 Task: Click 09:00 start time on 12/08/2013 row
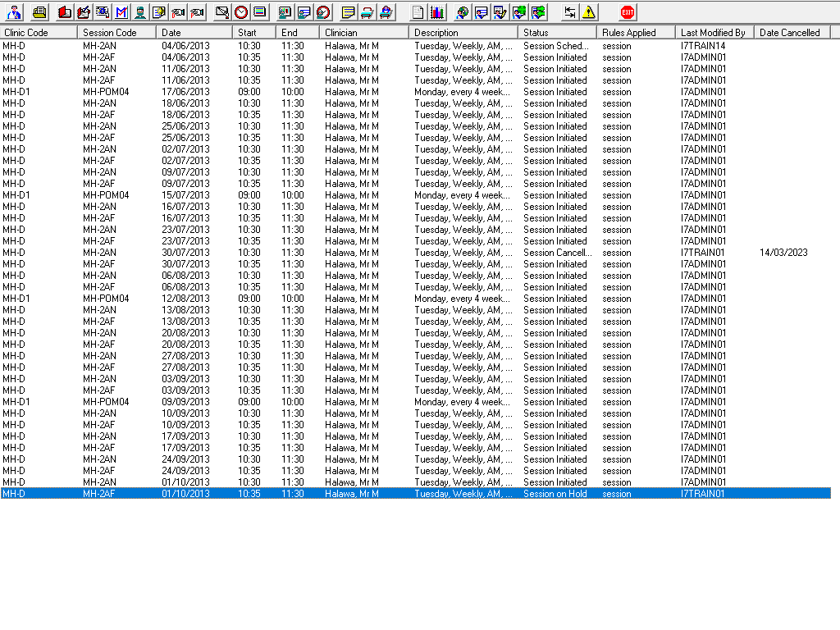(249, 299)
